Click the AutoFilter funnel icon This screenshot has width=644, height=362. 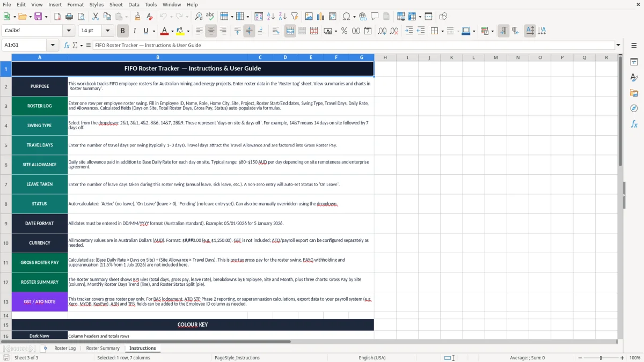coord(295,17)
